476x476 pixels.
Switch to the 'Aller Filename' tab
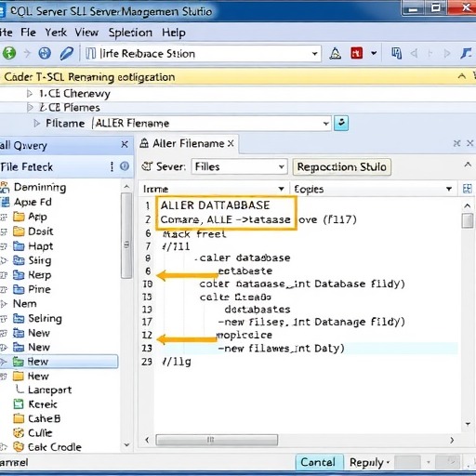(x=188, y=143)
